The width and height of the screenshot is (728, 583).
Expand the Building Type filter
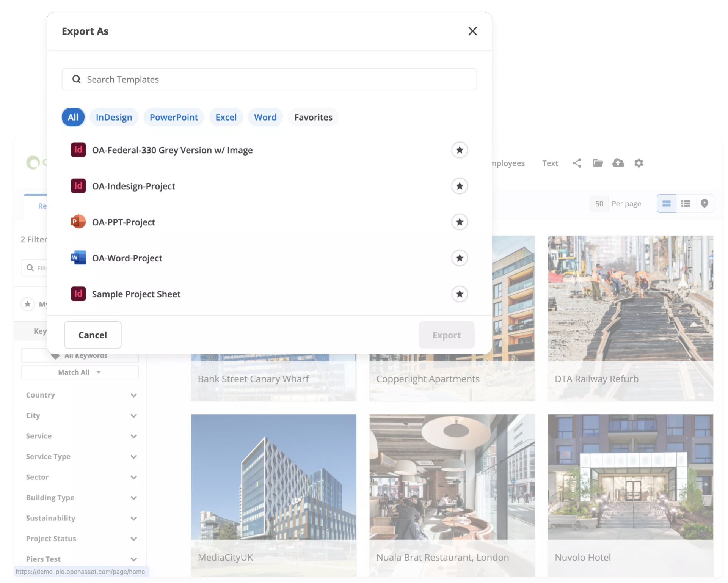[133, 498]
